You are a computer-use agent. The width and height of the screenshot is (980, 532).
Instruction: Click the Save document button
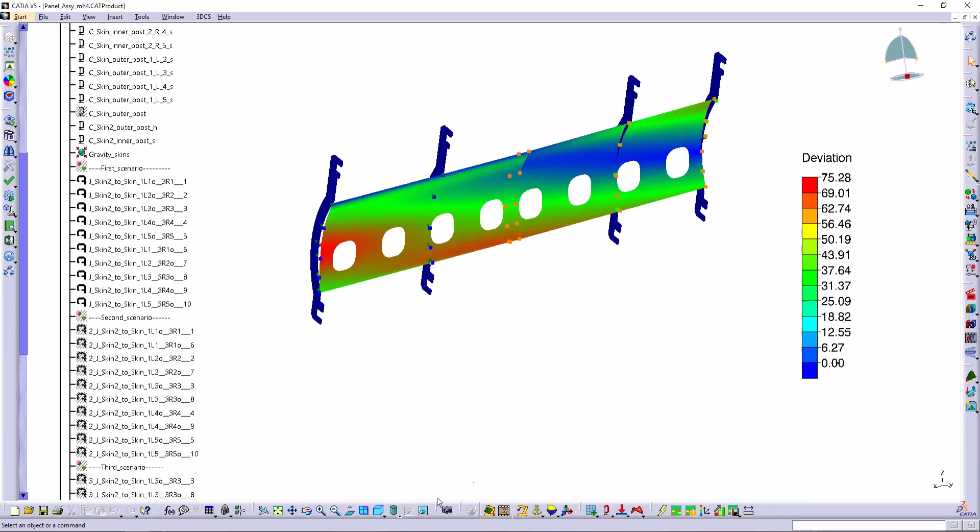[x=43, y=511]
